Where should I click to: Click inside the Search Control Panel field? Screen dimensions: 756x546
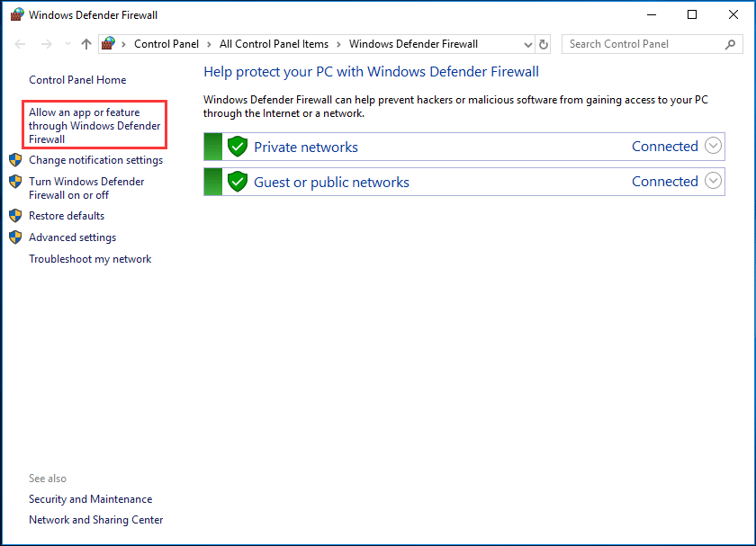[639, 43]
